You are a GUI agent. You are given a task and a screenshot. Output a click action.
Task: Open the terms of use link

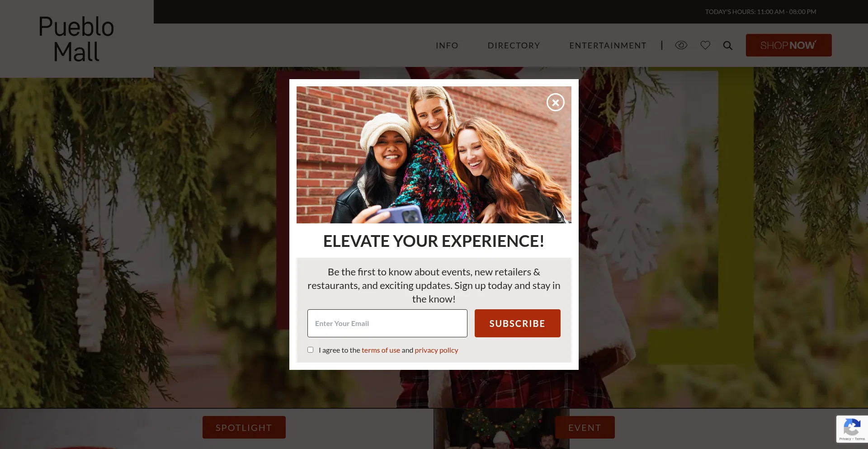[381, 350]
